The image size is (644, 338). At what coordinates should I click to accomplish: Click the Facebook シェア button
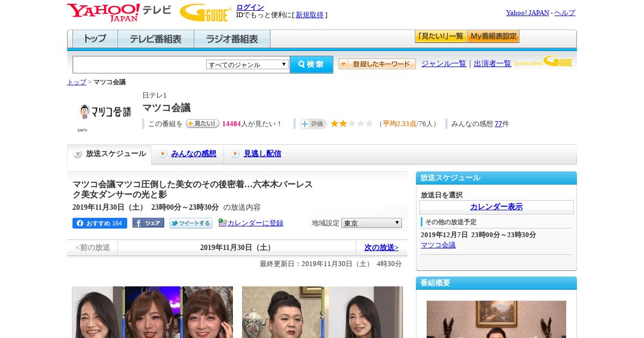148,223
